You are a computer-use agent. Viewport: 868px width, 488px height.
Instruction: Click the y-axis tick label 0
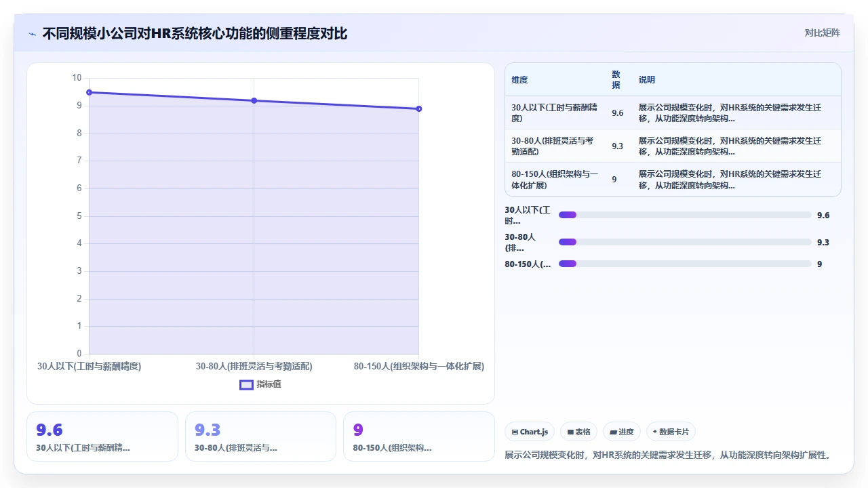79,353
